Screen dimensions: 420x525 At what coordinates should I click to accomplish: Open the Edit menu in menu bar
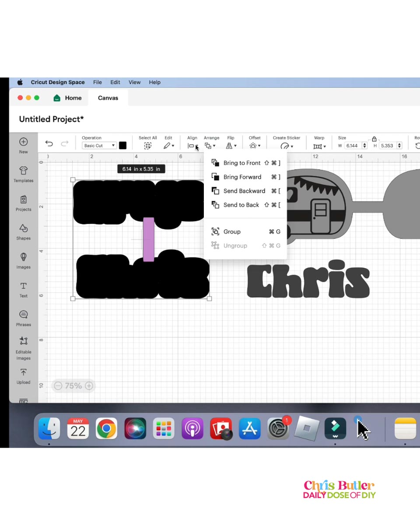click(115, 82)
